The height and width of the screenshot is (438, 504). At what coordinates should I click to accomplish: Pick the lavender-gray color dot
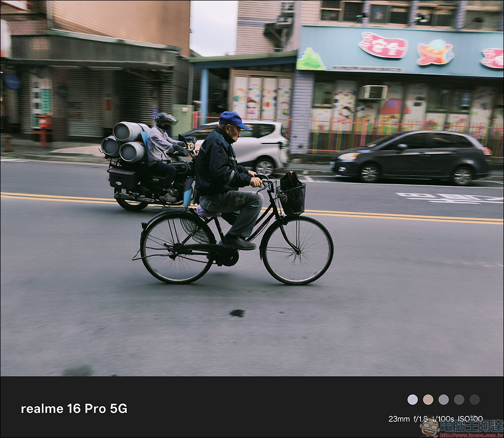coord(444,399)
